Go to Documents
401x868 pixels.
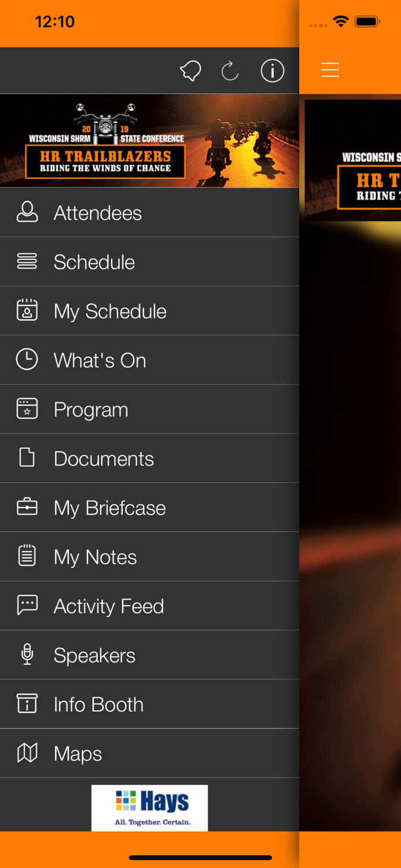[104, 459]
